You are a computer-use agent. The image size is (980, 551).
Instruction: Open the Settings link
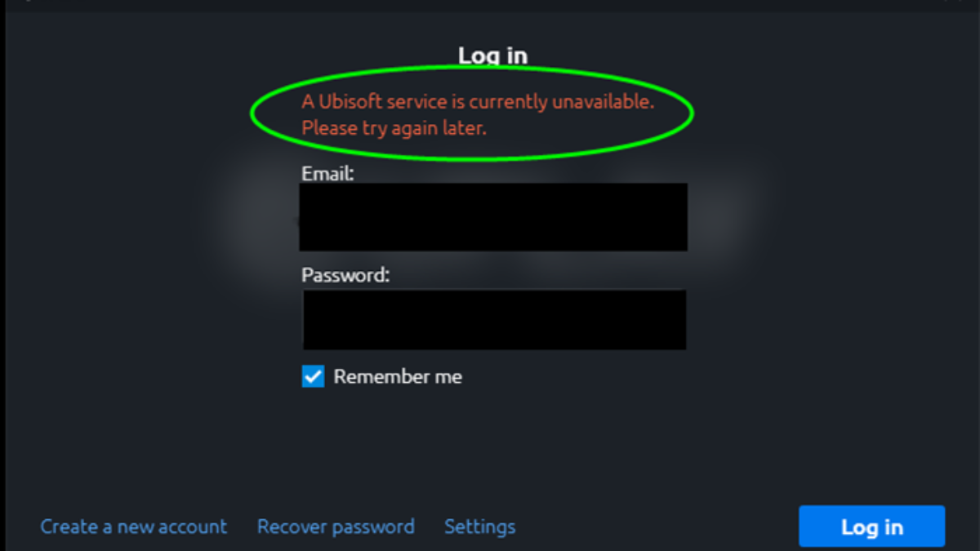click(479, 527)
